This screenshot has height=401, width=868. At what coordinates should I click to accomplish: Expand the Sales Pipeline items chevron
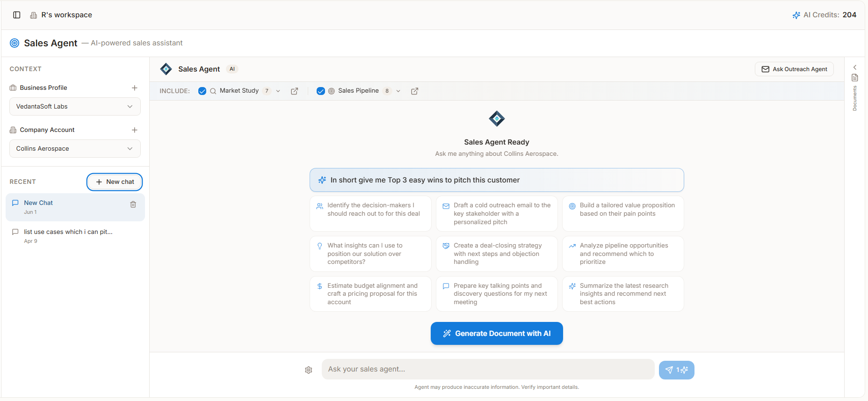click(398, 91)
